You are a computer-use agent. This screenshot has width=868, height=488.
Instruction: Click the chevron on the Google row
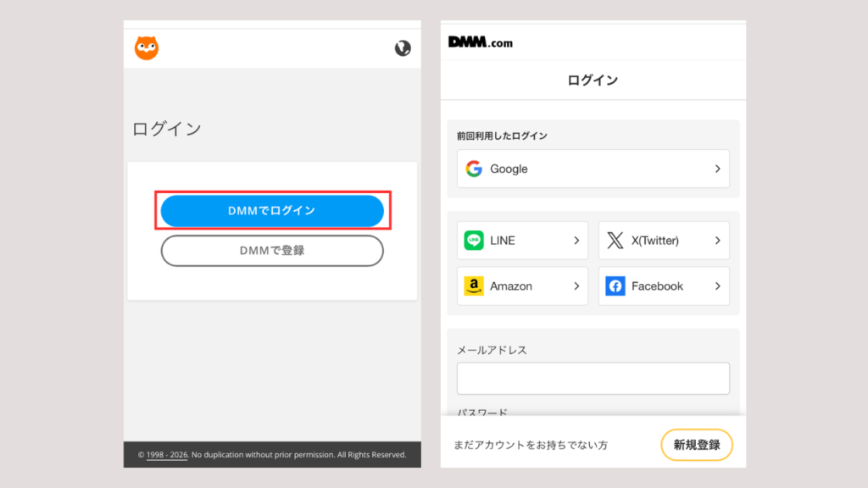(717, 169)
